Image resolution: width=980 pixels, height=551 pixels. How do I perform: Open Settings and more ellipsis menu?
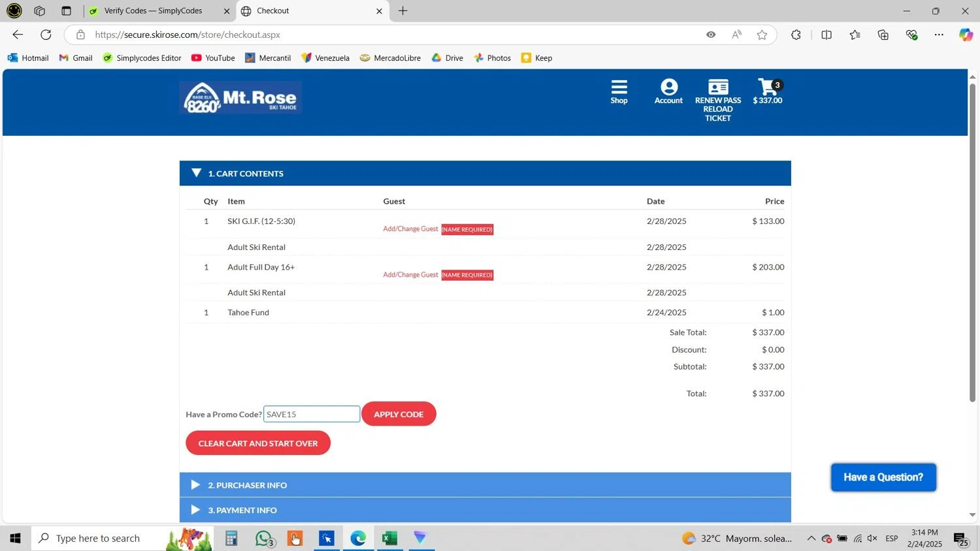click(939, 35)
